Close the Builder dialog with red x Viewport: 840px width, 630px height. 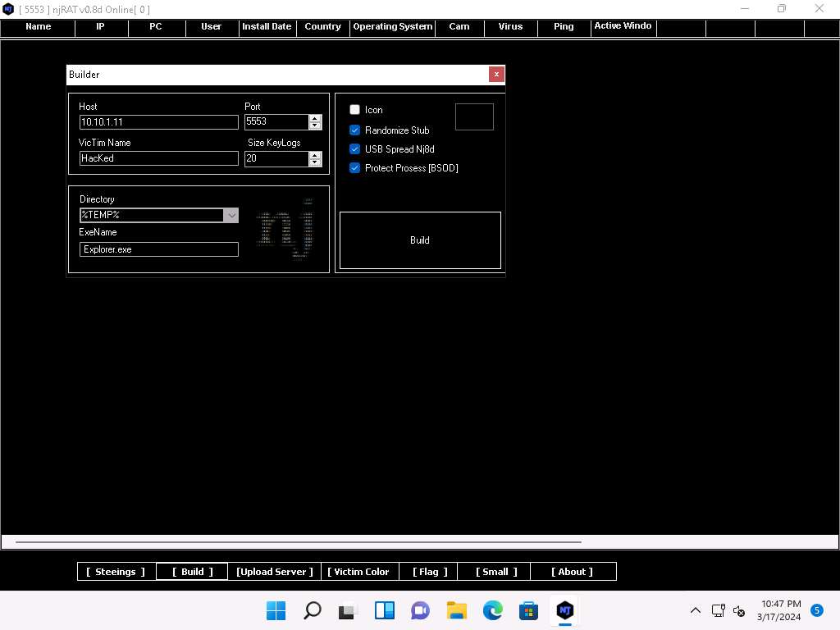[x=496, y=74]
